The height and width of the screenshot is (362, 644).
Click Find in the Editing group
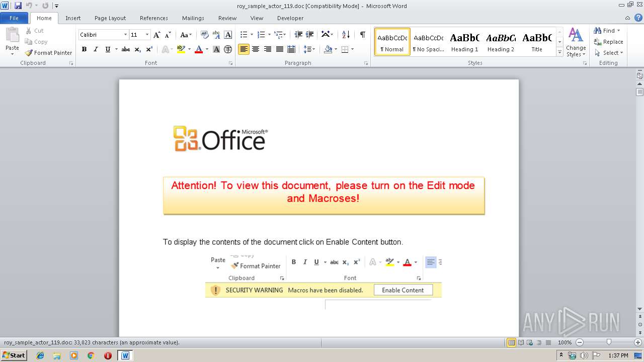[x=607, y=31]
